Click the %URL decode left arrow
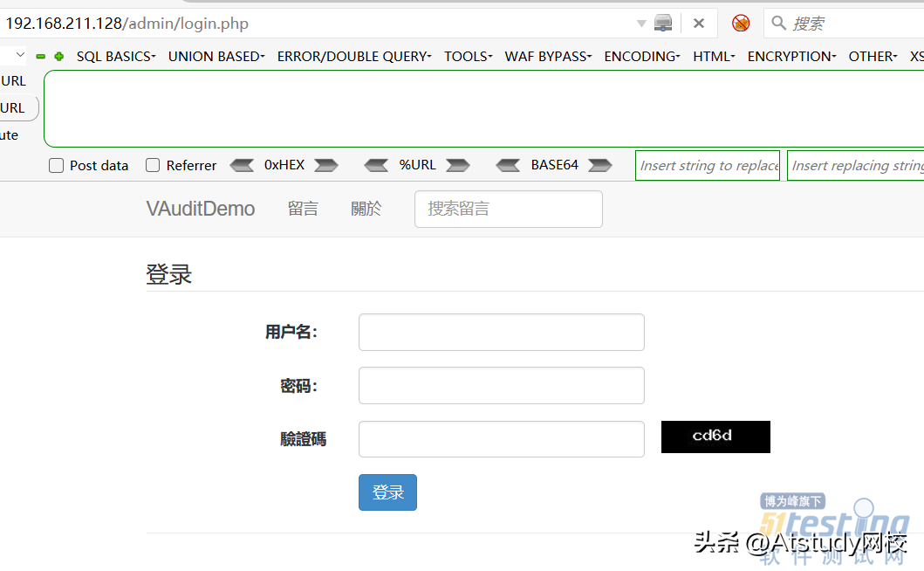 [x=376, y=165]
